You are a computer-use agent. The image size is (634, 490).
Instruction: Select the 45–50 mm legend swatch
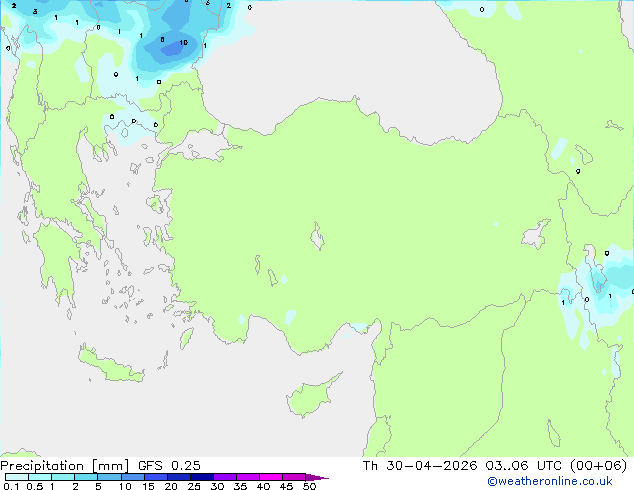coord(294,477)
